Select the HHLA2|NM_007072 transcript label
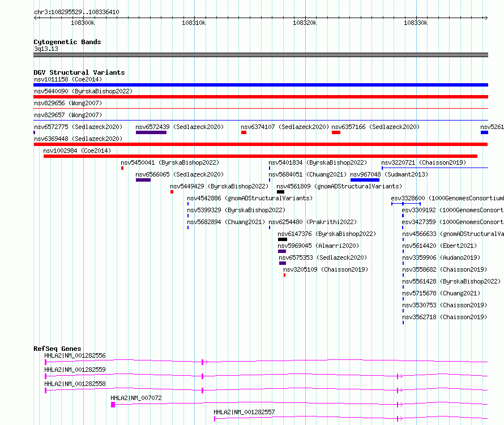Screen dimensions: 504x425 tap(136, 398)
